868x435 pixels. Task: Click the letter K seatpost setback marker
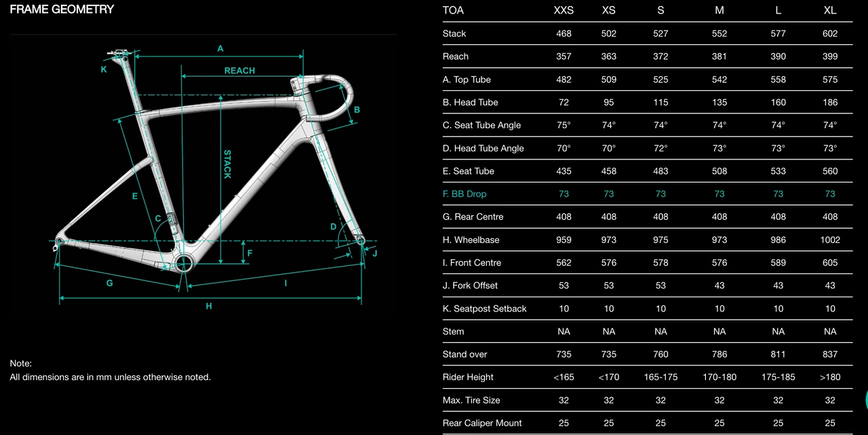tap(104, 69)
